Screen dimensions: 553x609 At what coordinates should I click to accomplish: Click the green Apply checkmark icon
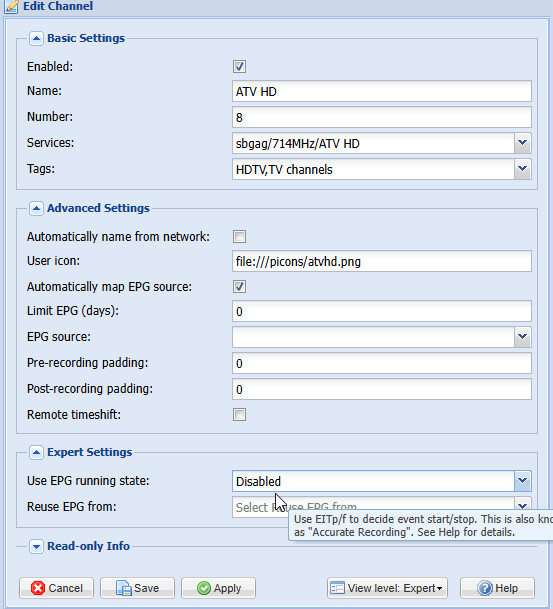pyautogui.click(x=204, y=588)
